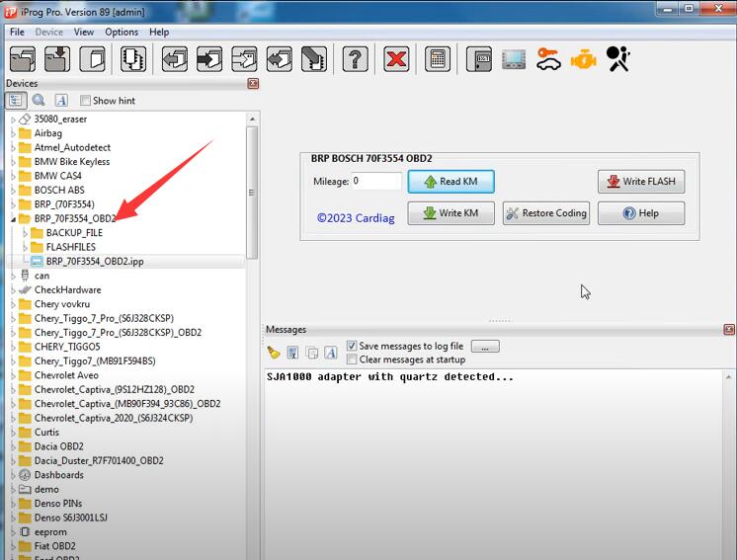Click the Restore Coding button

pyautogui.click(x=546, y=213)
